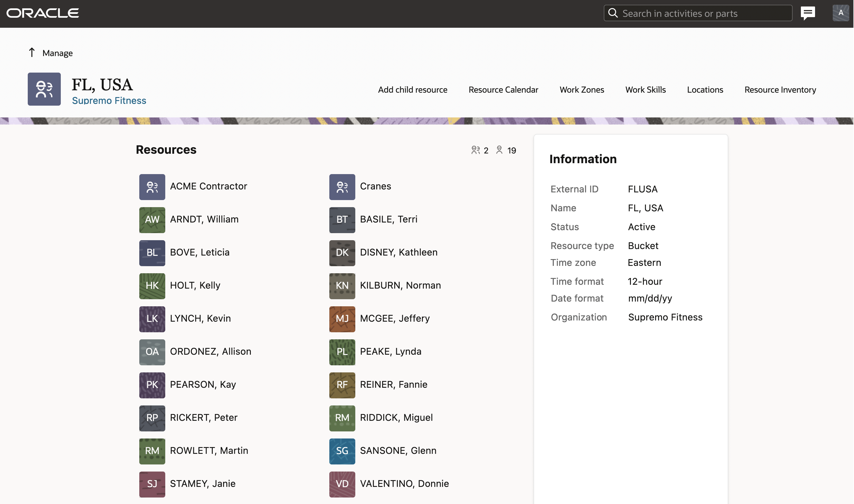Image resolution: width=854 pixels, height=504 pixels.
Task: Click the Oracle logo
Action: point(43,13)
